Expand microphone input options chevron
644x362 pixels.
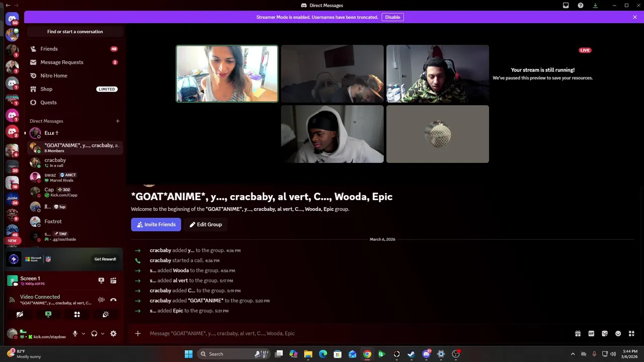(x=84, y=333)
